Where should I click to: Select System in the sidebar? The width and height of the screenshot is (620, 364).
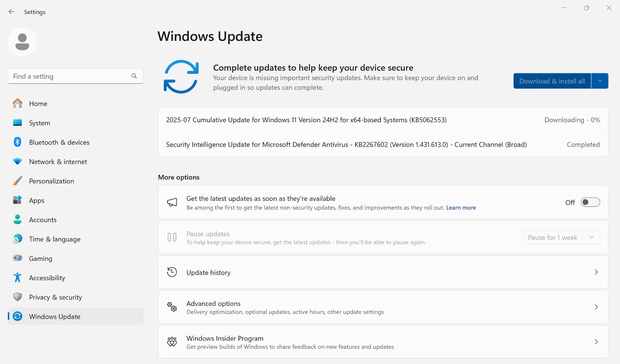pyautogui.click(x=39, y=123)
